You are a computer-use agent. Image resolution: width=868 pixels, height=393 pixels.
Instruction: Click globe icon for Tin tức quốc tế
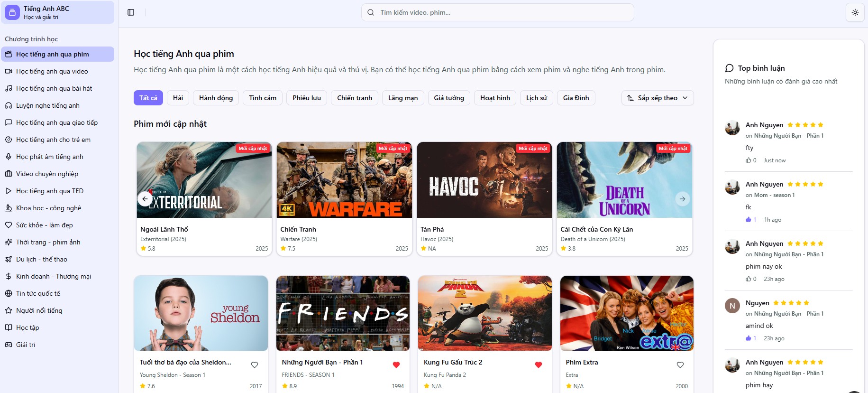point(9,293)
